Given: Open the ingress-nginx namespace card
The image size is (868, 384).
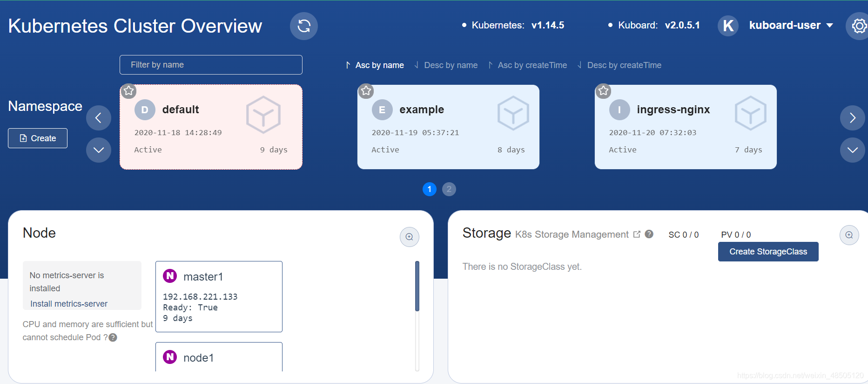Looking at the screenshot, I should point(686,127).
